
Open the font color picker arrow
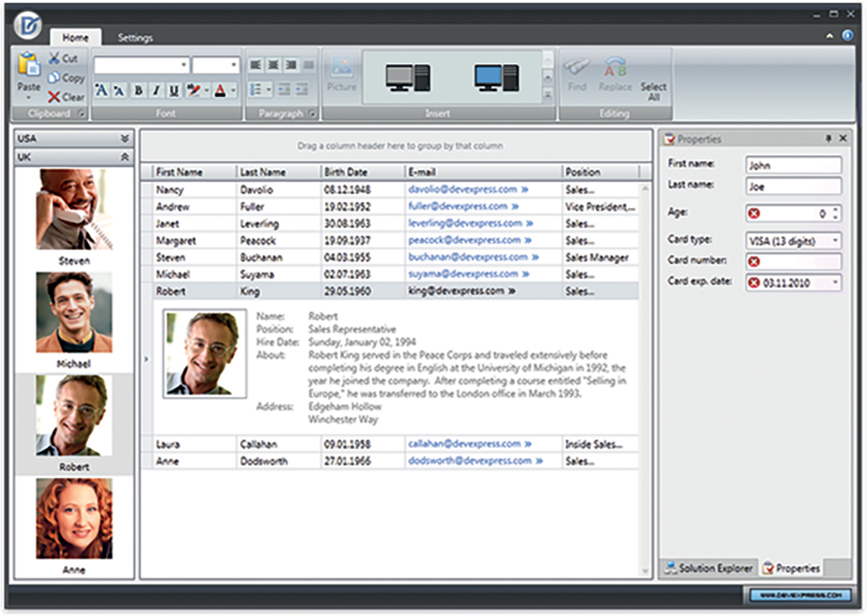pyautogui.click(x=233, y=90)
